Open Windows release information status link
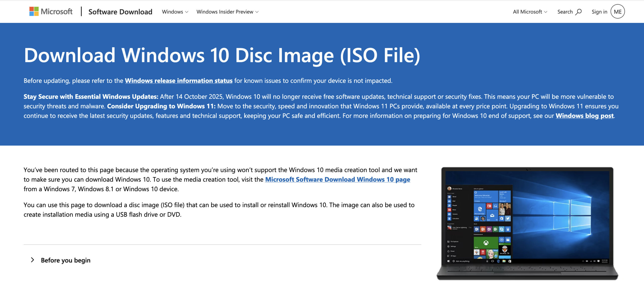Viewport: 644px width, 288px height. (x=179, y=81)
